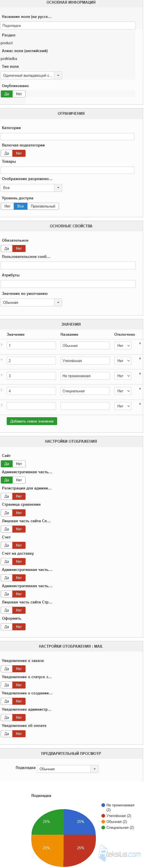Viewport: 144px width, 868px height.
Task: Set Счет display to Да
Action: [7, 545]
